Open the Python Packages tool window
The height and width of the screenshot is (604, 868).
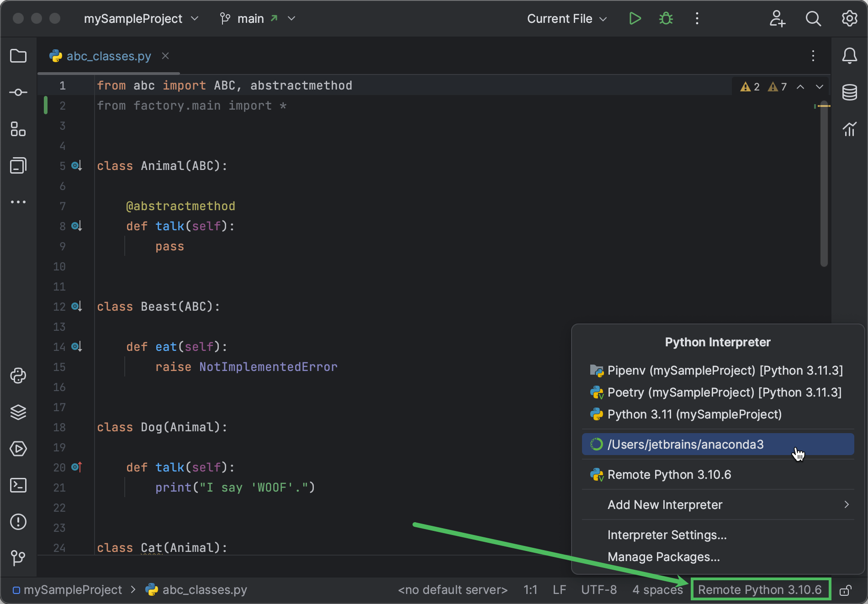pyautogui.click(x=18, y=412)
